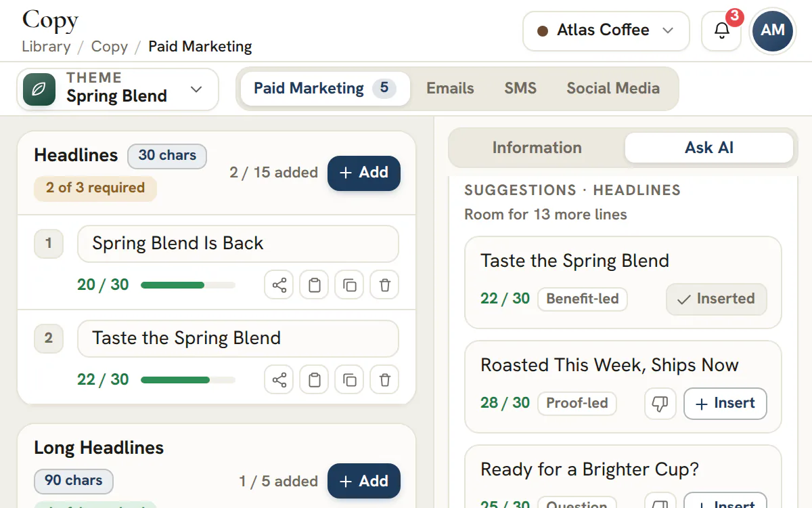The height and width of the screenshot is (508, 812).
Task: Click 1 / 5 added counter
Action: click(x=279, y=482)
